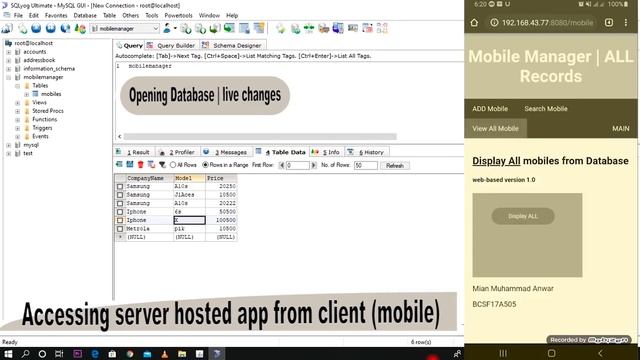Tap the site info icon beside the URL

[x=494, y=22]
